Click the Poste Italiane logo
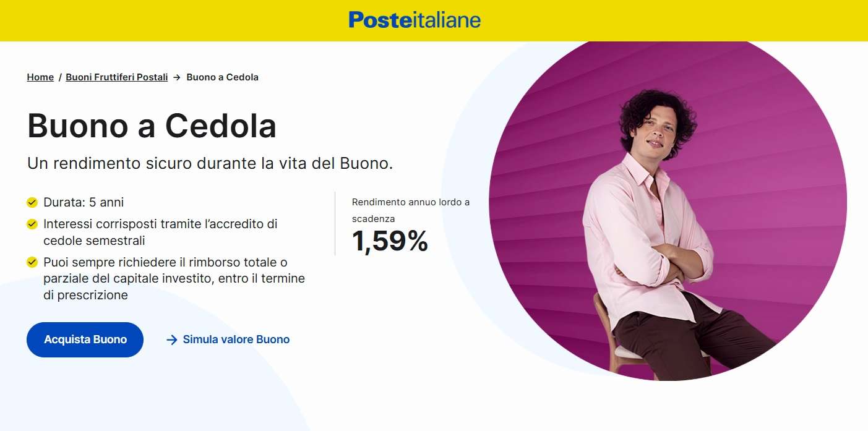This screenshot has height=431, width=868. (414, 20)
